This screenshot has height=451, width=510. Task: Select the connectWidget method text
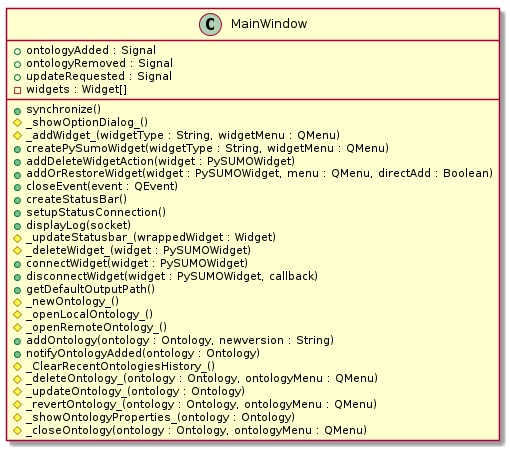137,263
